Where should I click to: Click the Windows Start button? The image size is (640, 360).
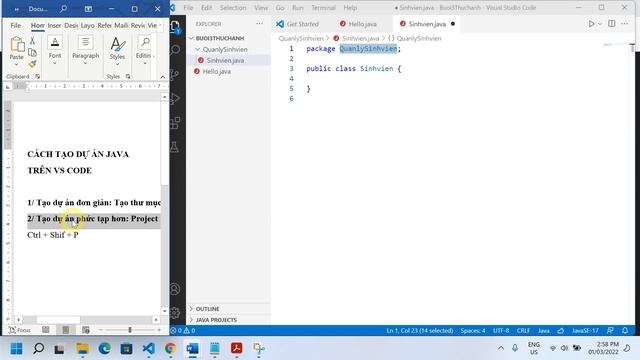[17, 348]
